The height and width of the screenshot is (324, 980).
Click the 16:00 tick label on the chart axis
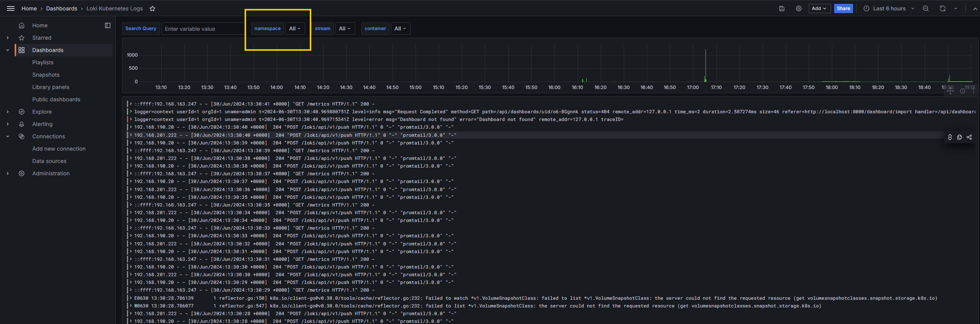click(x=554, y=87)
